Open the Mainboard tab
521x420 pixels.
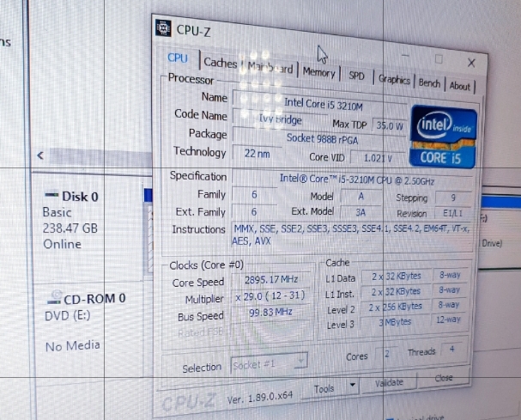coord(270,69)
